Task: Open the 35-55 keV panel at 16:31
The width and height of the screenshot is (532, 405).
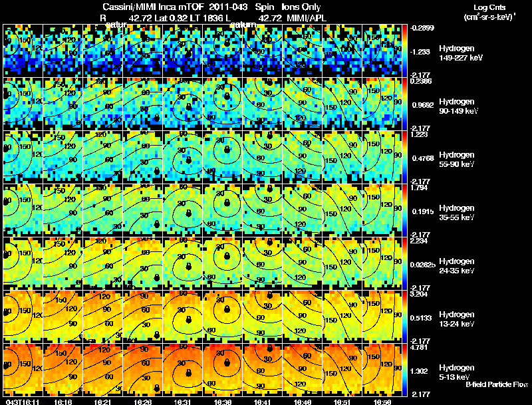Action: pyautogui.click(x=183, y=210)
